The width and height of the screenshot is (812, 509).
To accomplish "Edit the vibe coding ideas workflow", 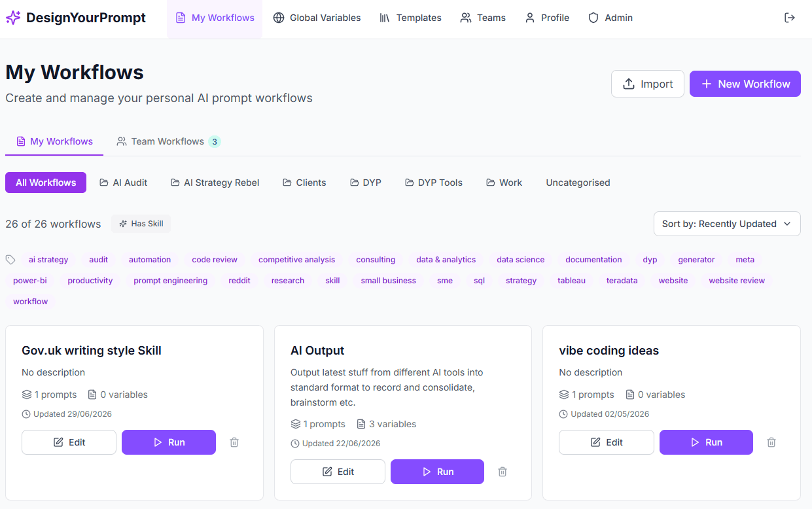I will [x=607, y=442].
